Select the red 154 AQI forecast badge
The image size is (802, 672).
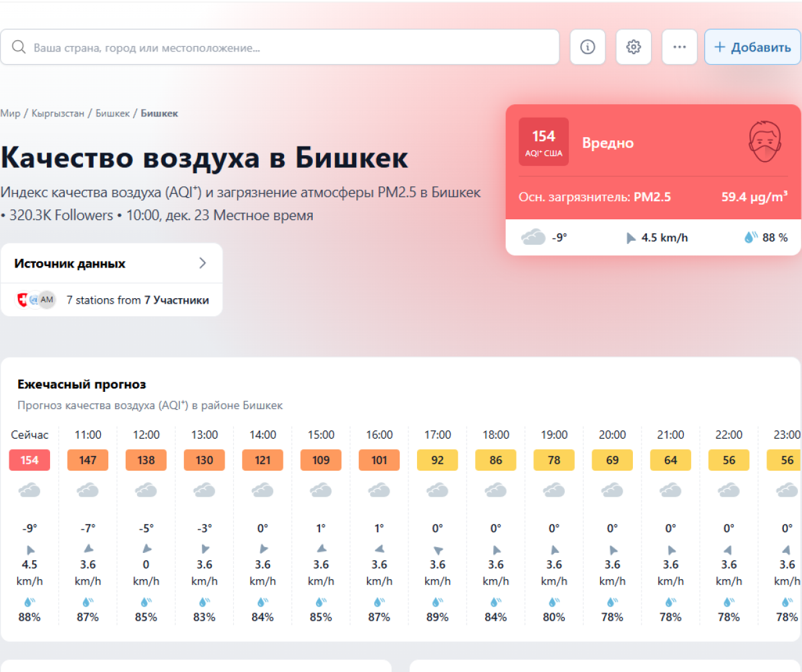[x=29, y=460]
